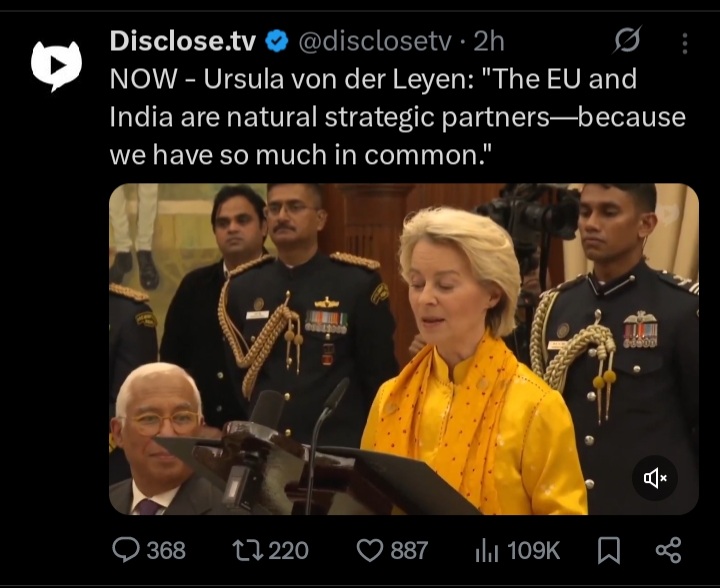Open the Grok explain icon
Image resolution: width=720 pixels, height=588 pixels.
tap(627, 40)
